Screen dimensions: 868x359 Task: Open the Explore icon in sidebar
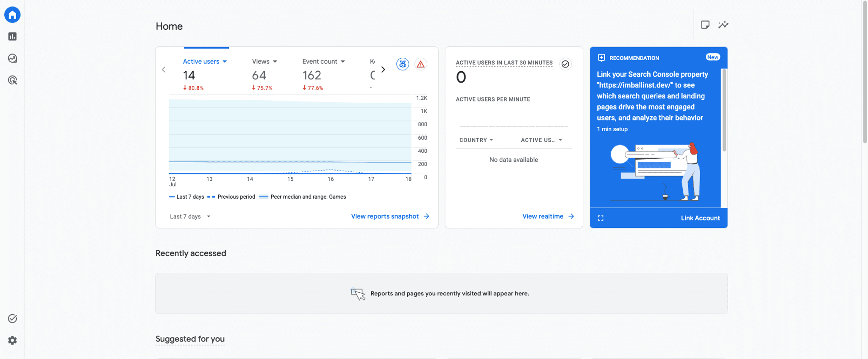[12, 58]
